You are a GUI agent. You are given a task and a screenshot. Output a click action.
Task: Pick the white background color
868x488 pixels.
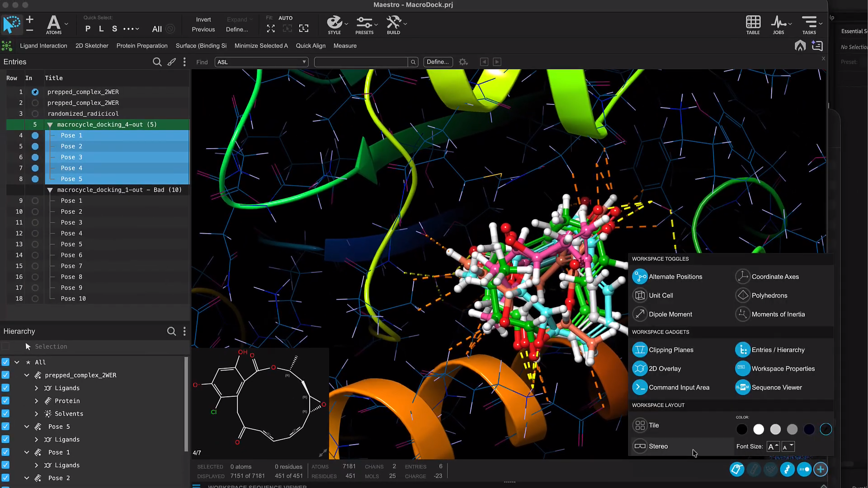tap(759, 429)
